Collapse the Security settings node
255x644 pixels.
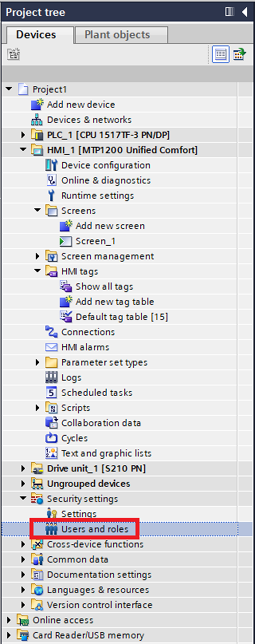tap(23, 498)
